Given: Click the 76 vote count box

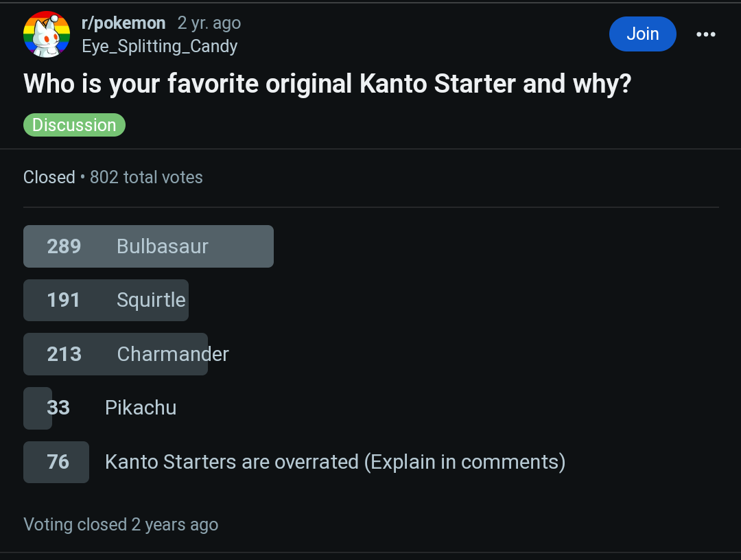Looking at the screenshot, I should pos(57,462).
